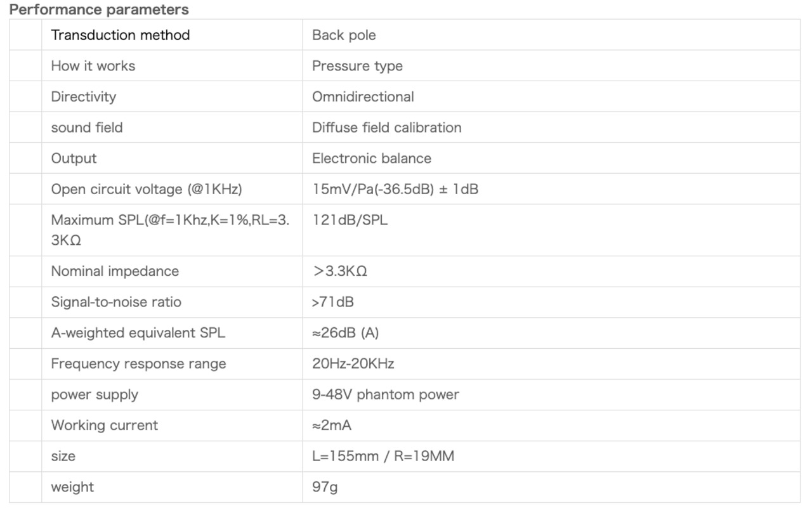Click the "9-48V phantom power" value
Screen dimensions: 812x515
(386, 394)
